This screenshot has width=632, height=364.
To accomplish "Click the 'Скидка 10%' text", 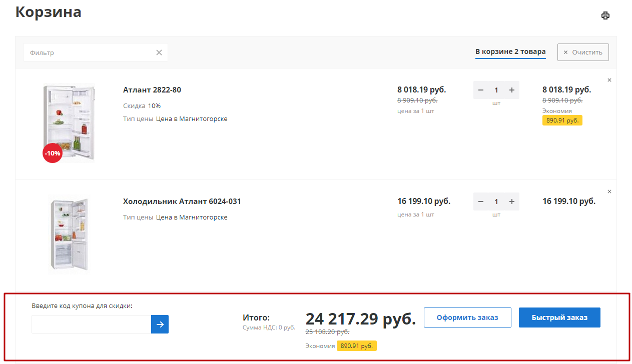I will click(x=142, y=106).
